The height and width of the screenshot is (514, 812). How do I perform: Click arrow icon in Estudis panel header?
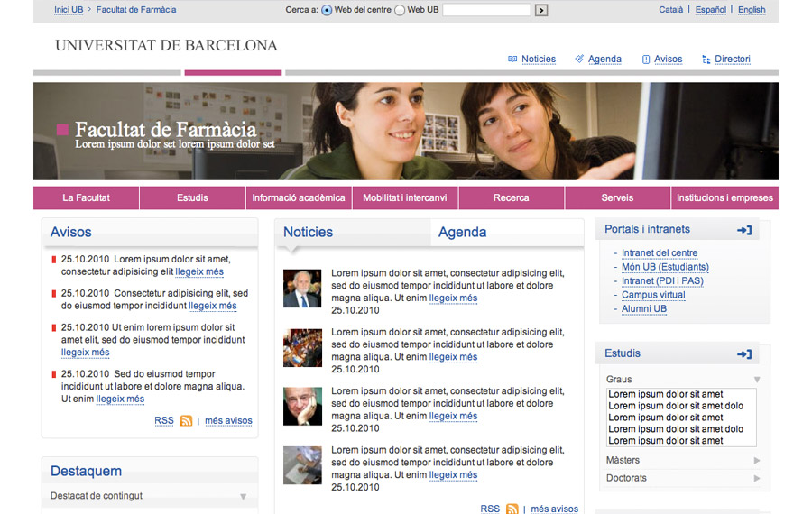point(744,354)
